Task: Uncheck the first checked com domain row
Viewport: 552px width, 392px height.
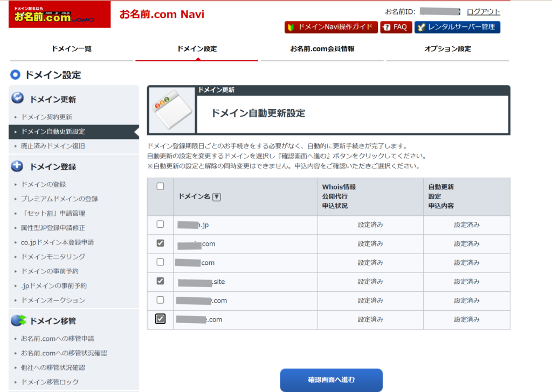Action: tap(160, 243)
